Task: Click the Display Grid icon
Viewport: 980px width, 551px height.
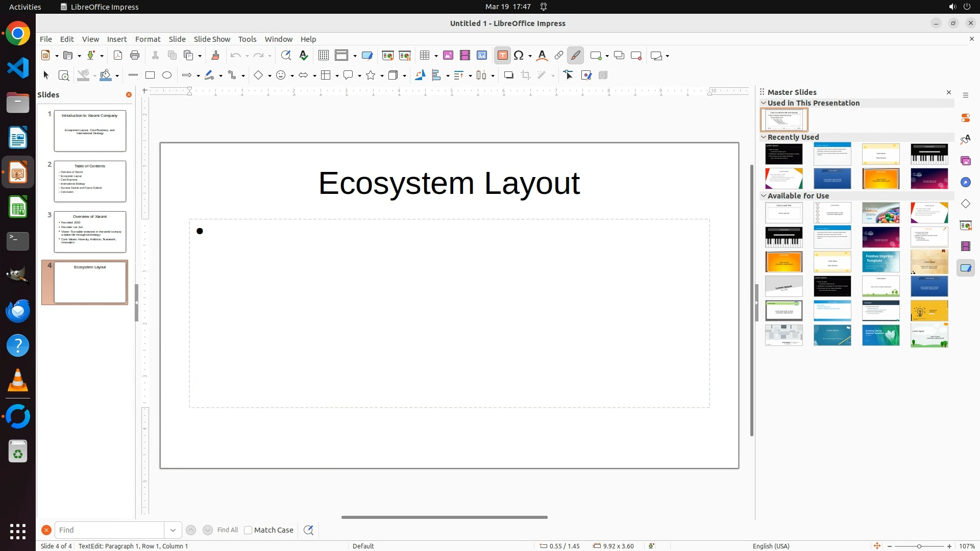Action: pos(324,56)
